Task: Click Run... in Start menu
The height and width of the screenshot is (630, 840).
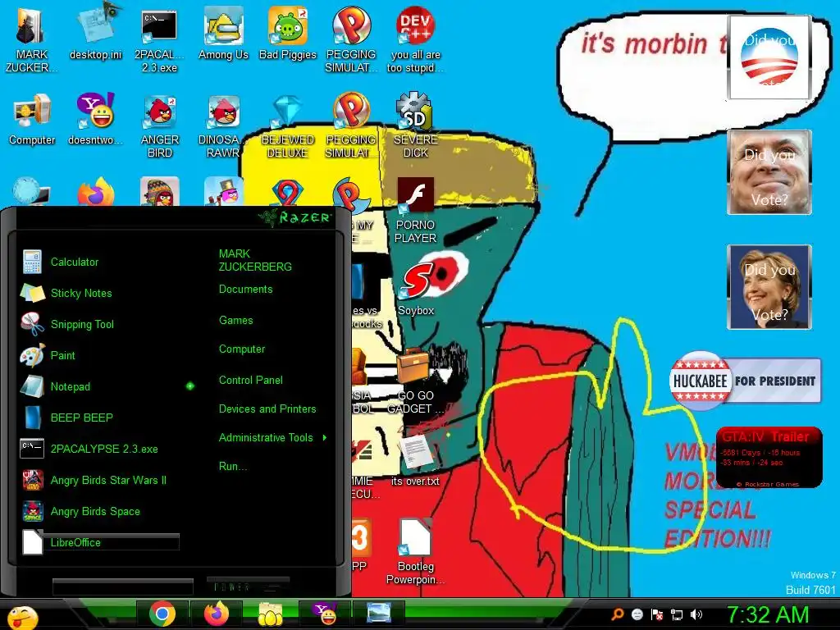Action: [x=232, y=466]
